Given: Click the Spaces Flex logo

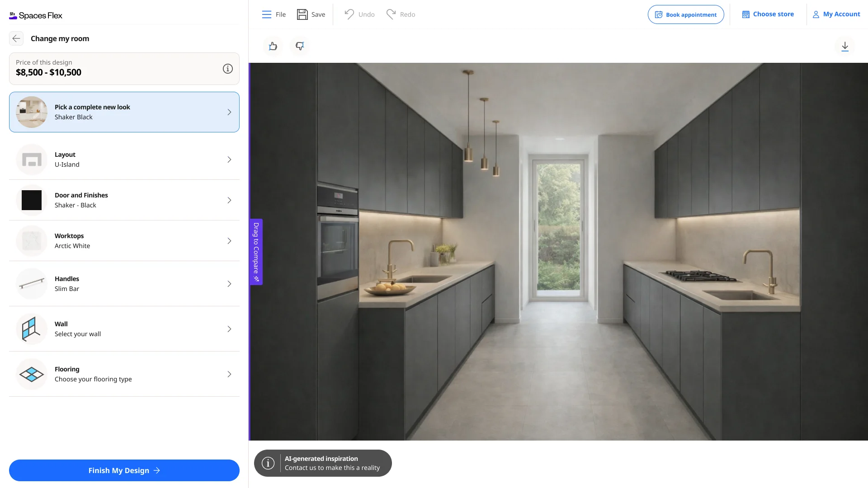Looking at the screenshot, I should 36,15.
